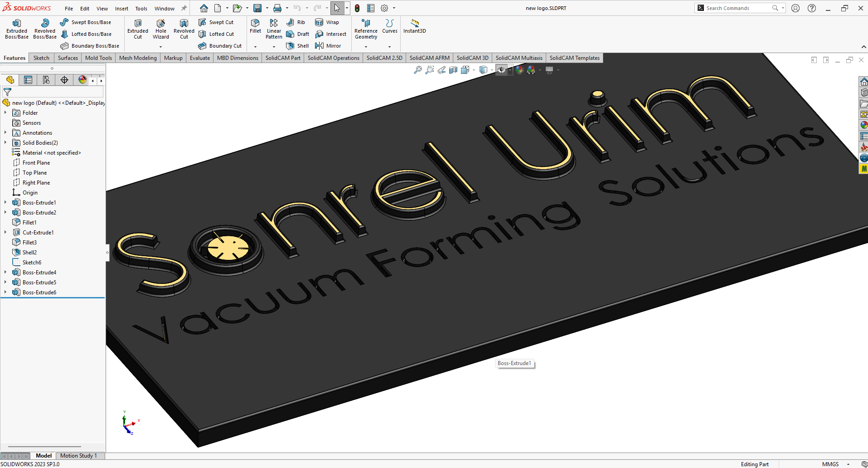Screen dimensions: 868x468
Task: Apply the Draft feature tool
Action: (298, 34)
